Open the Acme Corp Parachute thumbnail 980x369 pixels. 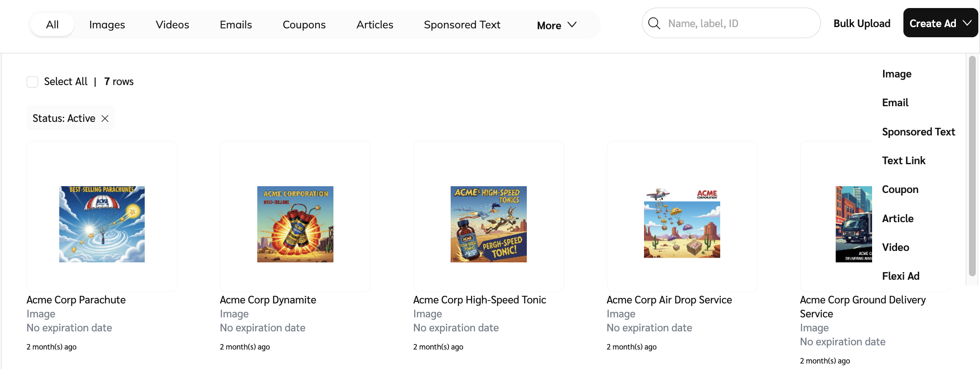click(x=102, y=224)
